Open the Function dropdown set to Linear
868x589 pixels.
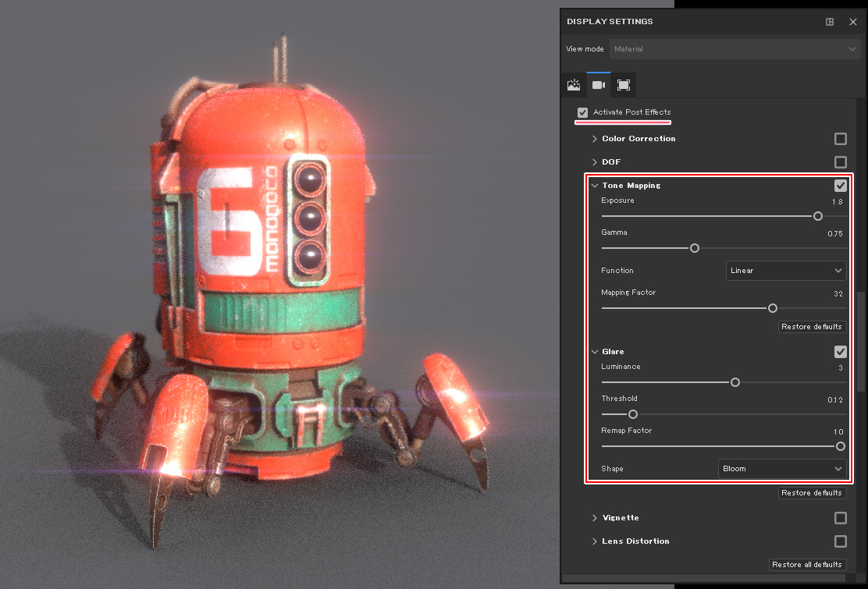(x=786, y=271)
